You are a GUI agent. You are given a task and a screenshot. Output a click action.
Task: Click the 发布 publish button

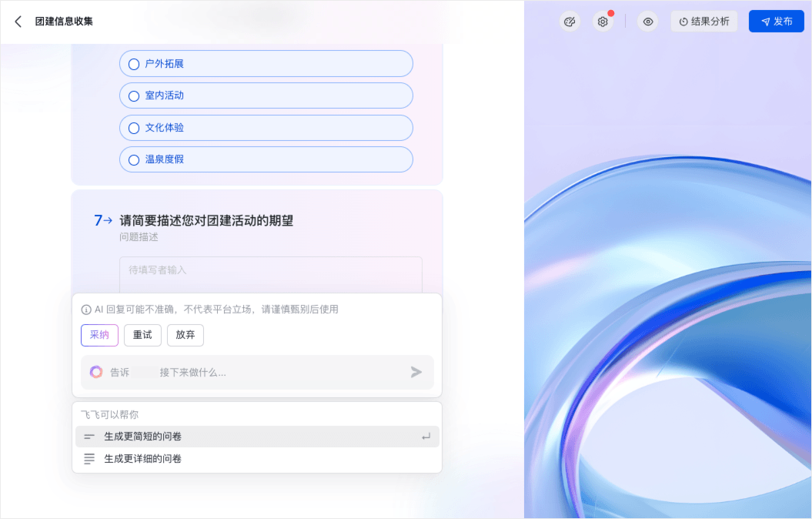coord(777,22)
